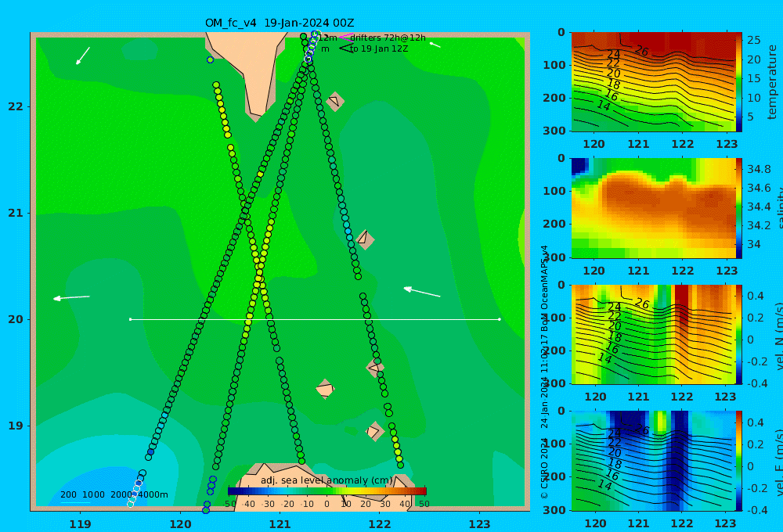Click latitude tick label 22 on main map
This screenshot has height=532, width=783.
coord(16,107)
